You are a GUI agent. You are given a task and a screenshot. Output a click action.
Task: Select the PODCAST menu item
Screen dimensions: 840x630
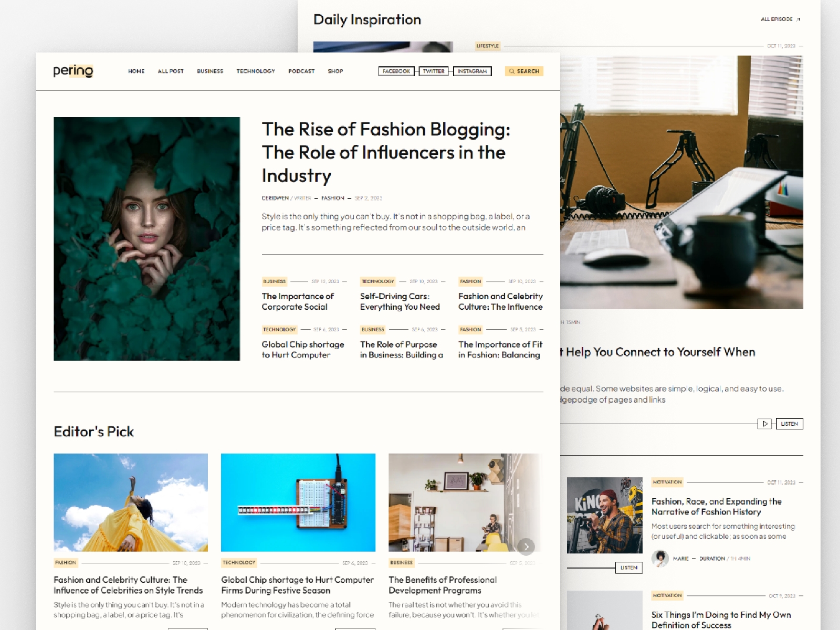click(x=301, y=71)
